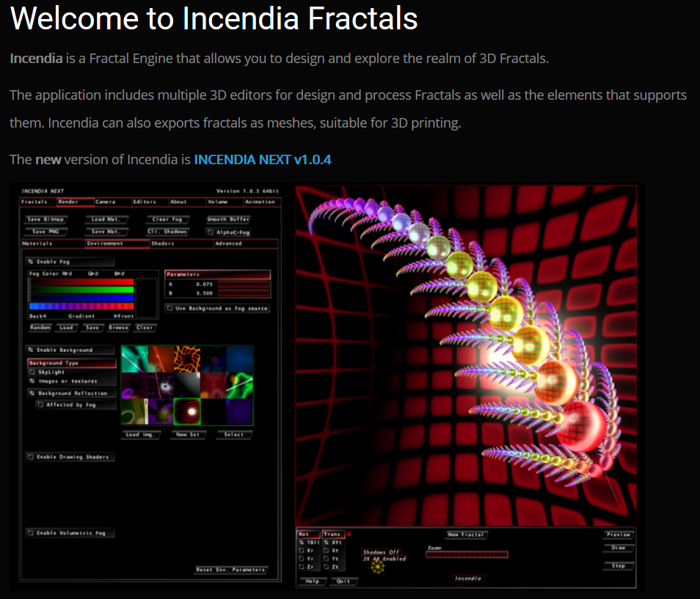Enable Drawing Shaders checkbox

click(x=31, y=457)
